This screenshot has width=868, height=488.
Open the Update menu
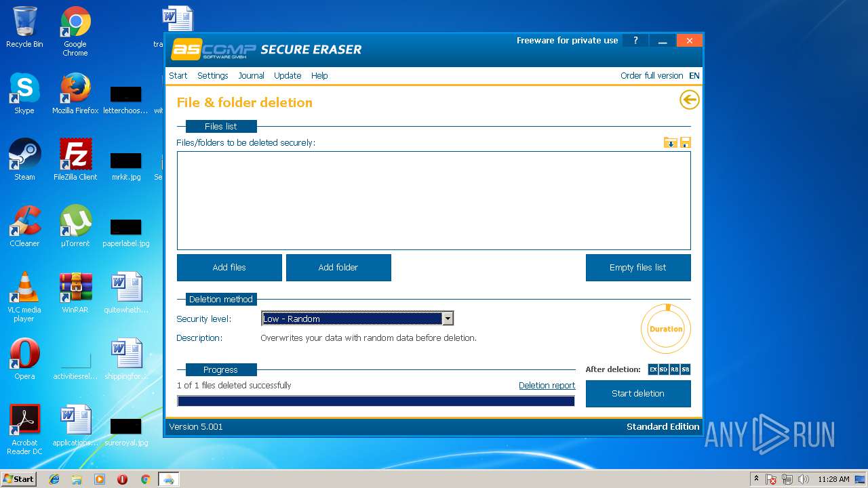coord(288,76)
